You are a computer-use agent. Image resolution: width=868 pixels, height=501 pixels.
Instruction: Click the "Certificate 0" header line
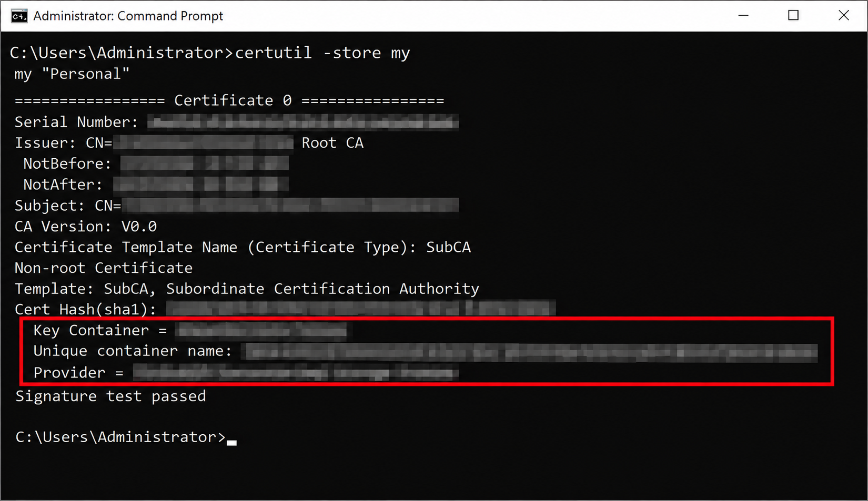tap(229, 100)
